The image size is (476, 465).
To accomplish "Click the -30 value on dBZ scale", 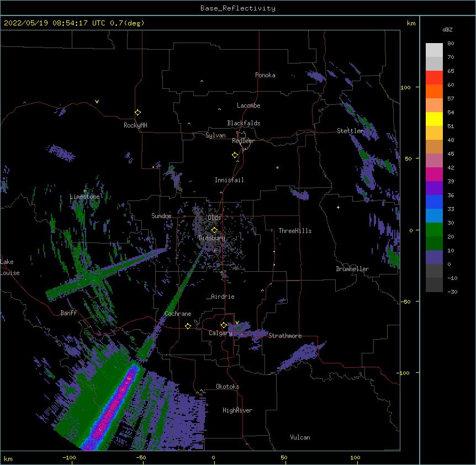I will [452, 292].
